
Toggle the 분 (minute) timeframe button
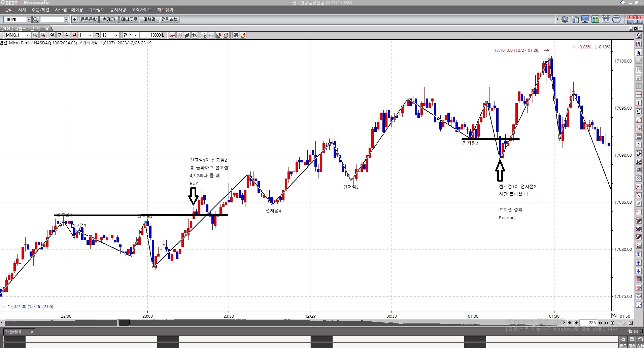pyautogui.click(x=74, y=35)
